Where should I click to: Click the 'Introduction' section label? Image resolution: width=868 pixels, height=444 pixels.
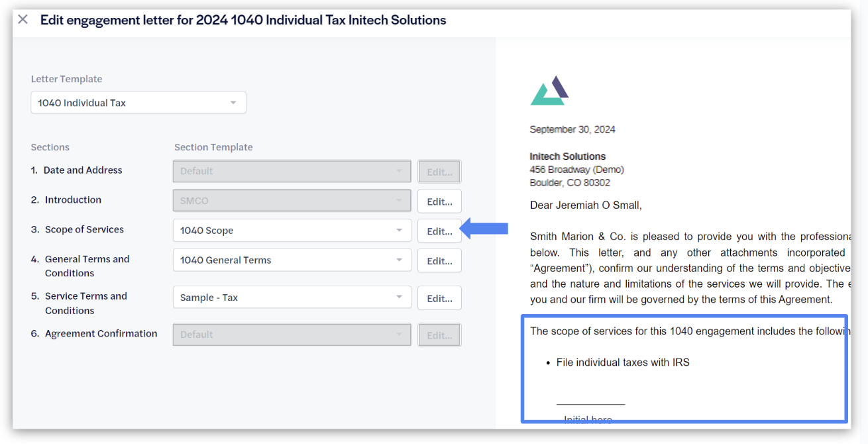point(73,199)
